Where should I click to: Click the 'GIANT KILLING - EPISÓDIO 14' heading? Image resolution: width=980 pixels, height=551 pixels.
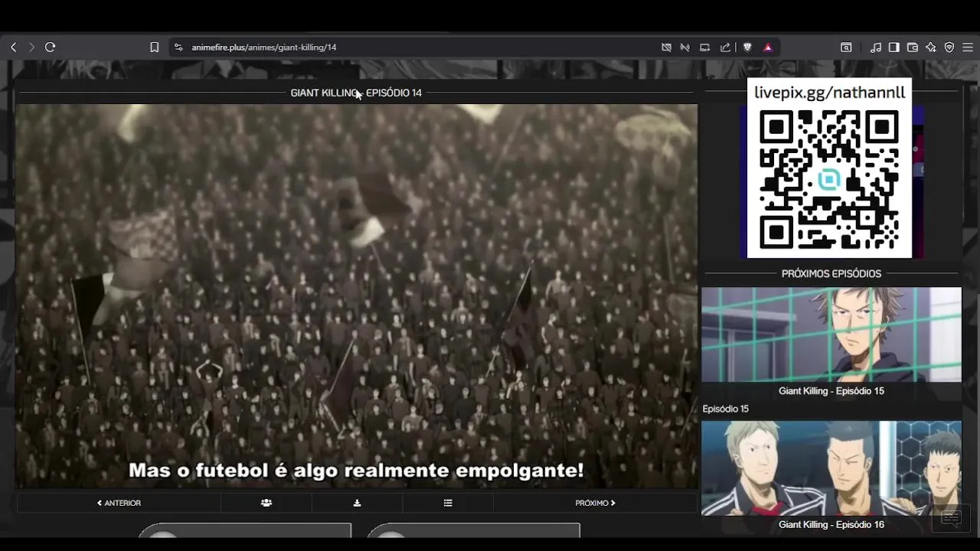tap(356, 93)
